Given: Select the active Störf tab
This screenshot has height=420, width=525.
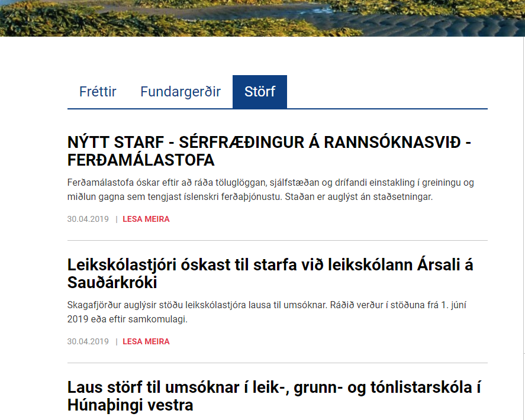Looking at the screenshot, I should coord(260,92).
